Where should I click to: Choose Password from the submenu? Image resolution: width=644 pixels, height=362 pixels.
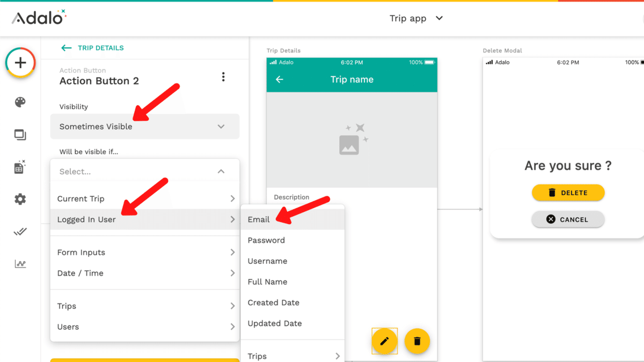pyautogui.click(x=292, y=240)
